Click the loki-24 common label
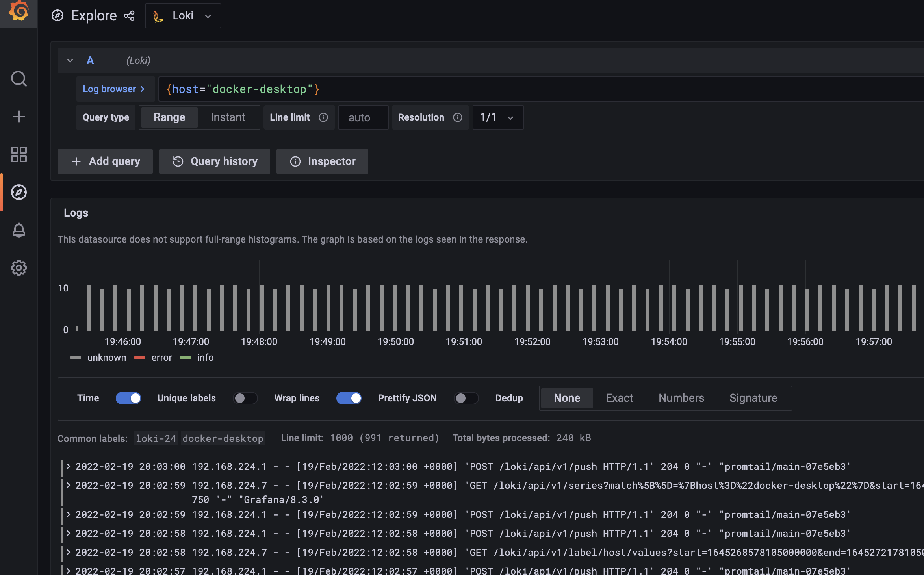Viewport: 924px width, 575px height. 156,438
